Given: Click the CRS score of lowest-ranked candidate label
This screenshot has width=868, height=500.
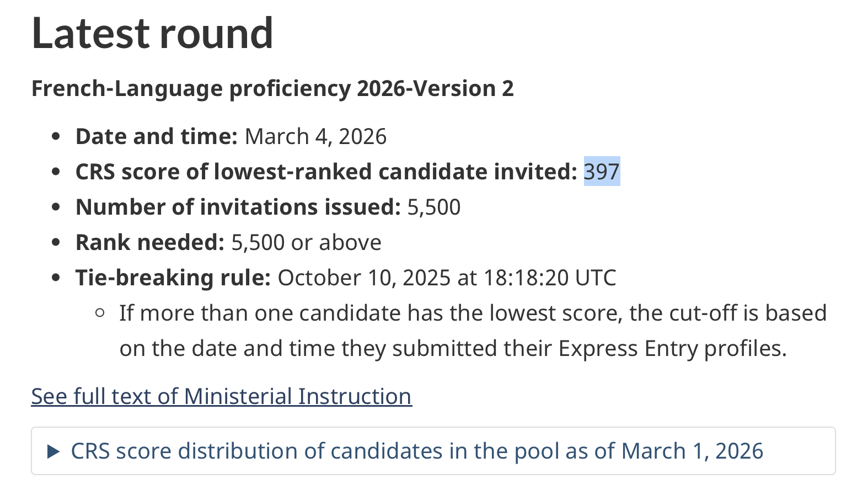Looking at the screenshot, I should [326, 172].
